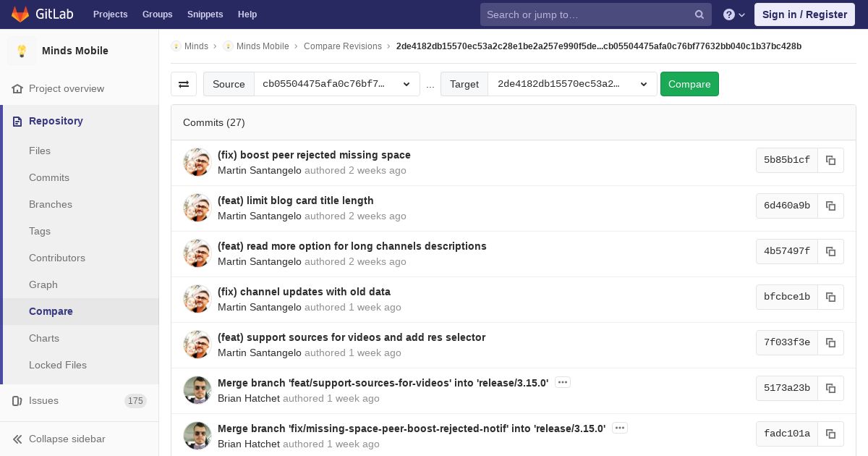Open '(feat) read more option' commit link
The image size is (868, 456).
(352, 246)
